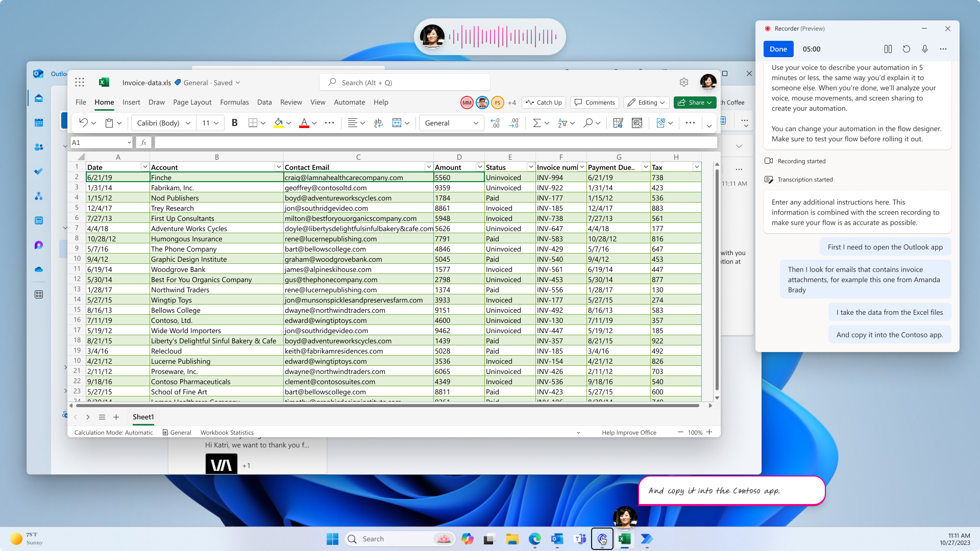
Task: Click the Automate tab in the ribbon
Action: pyautogui.click(x=349, y=102)
